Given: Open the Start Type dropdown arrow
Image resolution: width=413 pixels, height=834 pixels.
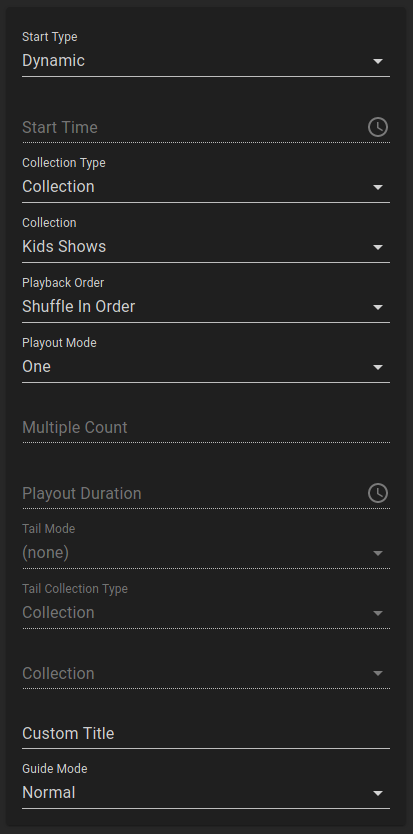Looking at the screenshot, I should click(x=378, y=61).
